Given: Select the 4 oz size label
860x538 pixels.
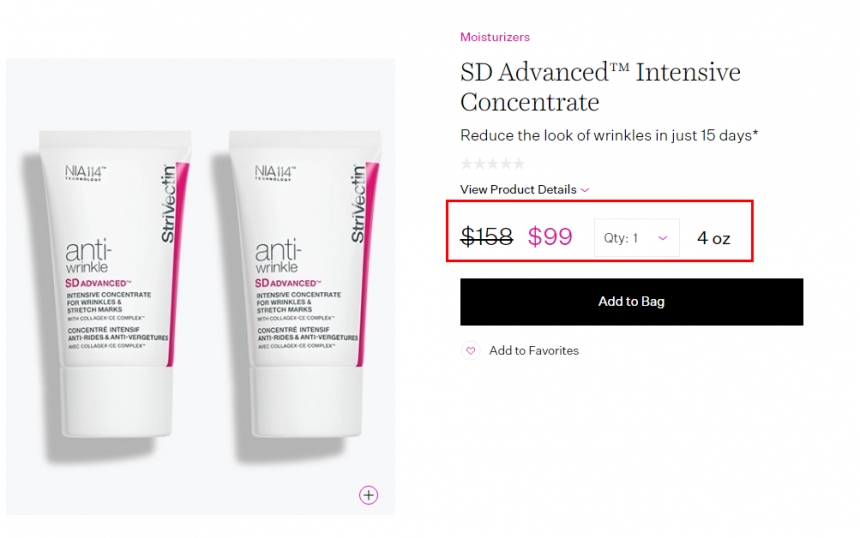Looking at the screenshot, I should coord(714,238).
